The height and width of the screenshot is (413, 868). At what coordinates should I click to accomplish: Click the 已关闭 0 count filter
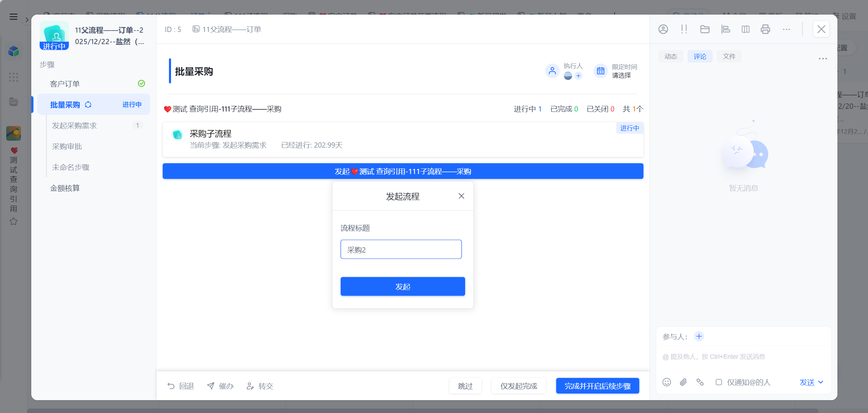(x=600, y=109)
